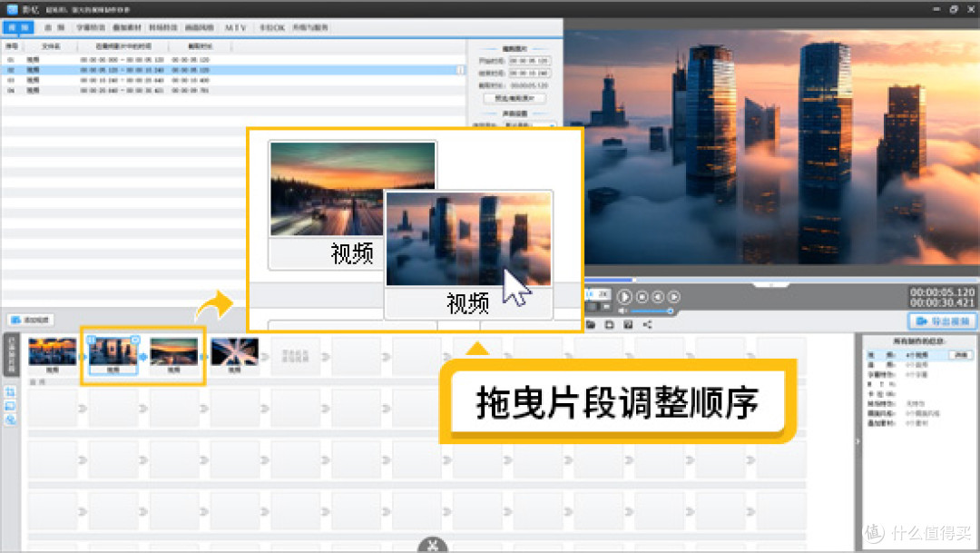Click the save project icon
Image resolution: width=980 pixels, height=553 pixels.
[x=610, y=325]
